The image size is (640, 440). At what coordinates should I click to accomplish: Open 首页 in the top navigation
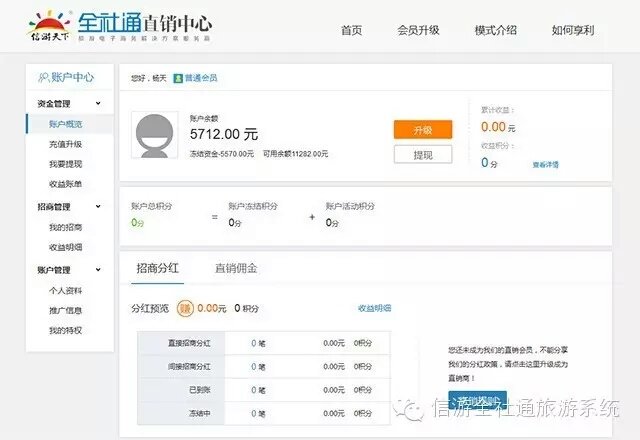click(x=351, y=30)
